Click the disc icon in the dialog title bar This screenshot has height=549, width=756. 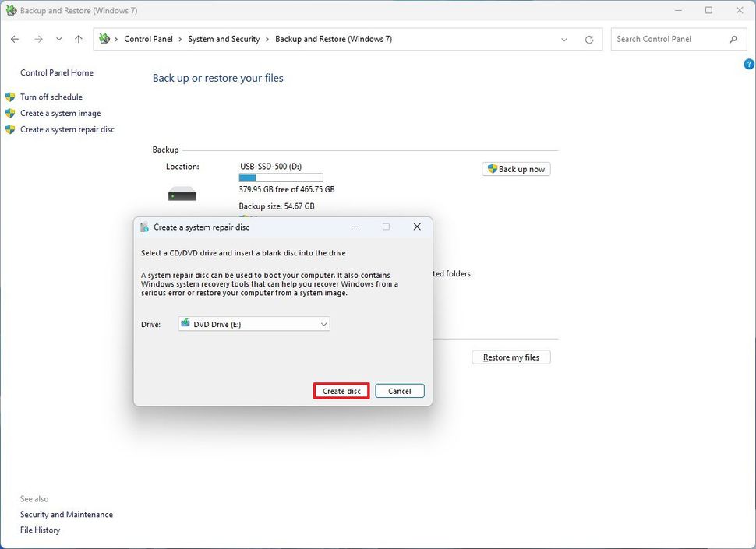pyautogui.click(x=144, y=227)
